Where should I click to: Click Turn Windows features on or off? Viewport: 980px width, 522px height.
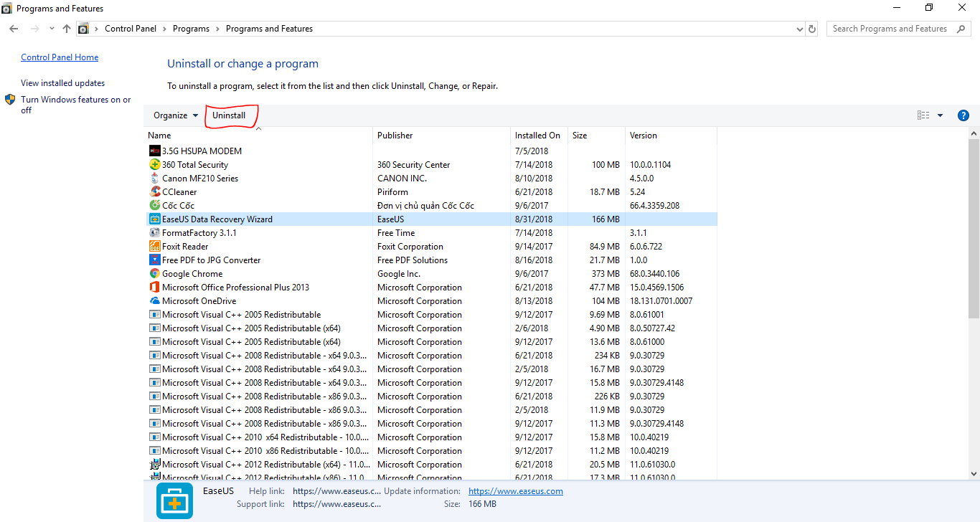(76, 105)
